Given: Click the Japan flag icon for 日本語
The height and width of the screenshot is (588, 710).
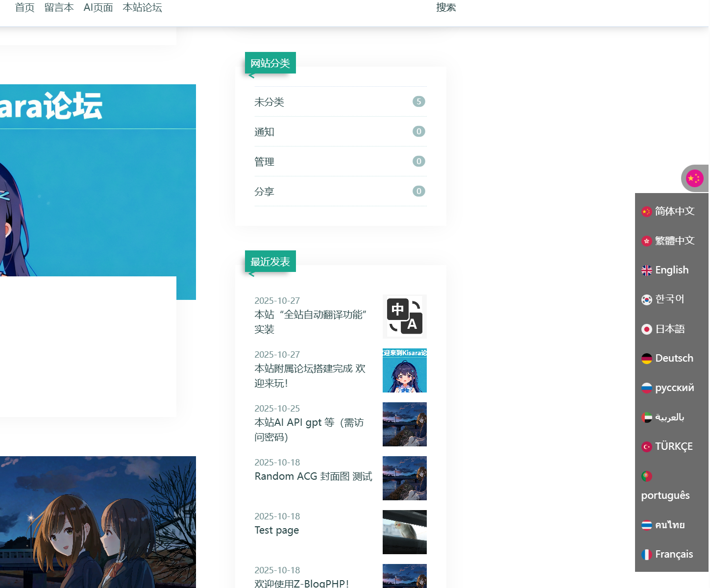Looking at the screenshot, I should click(x=646, y=329).
